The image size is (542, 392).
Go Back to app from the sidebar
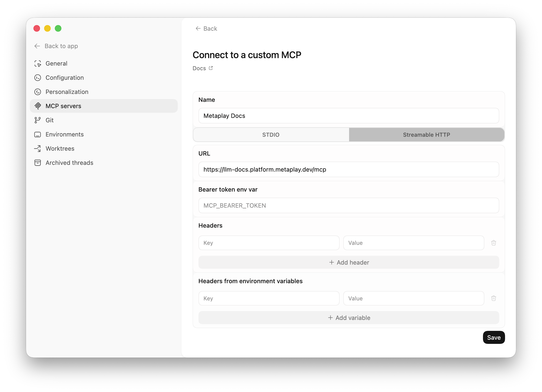click(x=61, y=46)
